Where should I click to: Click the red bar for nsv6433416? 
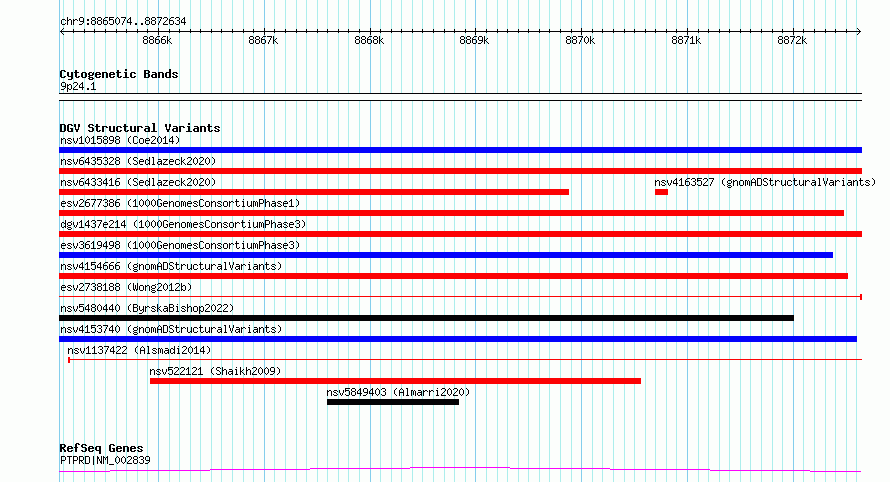(x=314, y=192)
